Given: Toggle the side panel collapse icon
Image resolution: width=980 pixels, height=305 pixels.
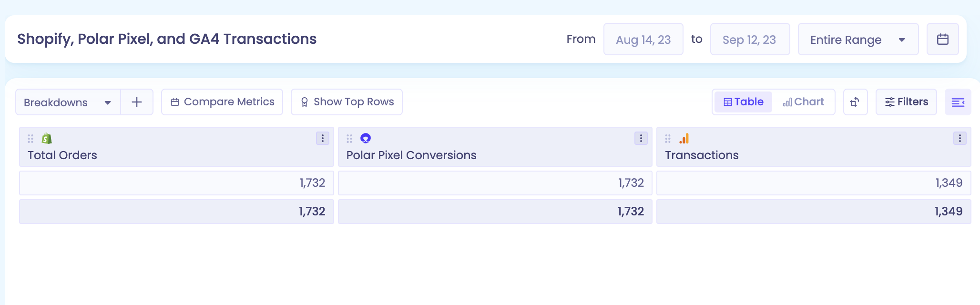Looking at the screenshot, I should tap(958, 102).
